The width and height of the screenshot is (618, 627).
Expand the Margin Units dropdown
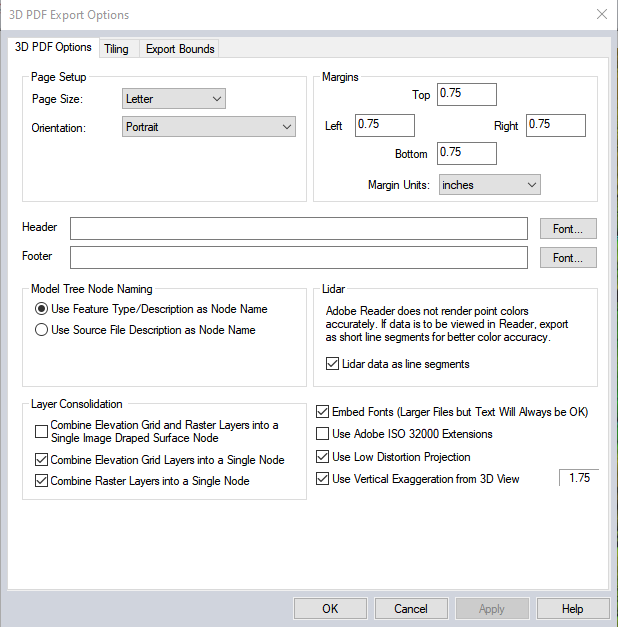tap(489, 185)
